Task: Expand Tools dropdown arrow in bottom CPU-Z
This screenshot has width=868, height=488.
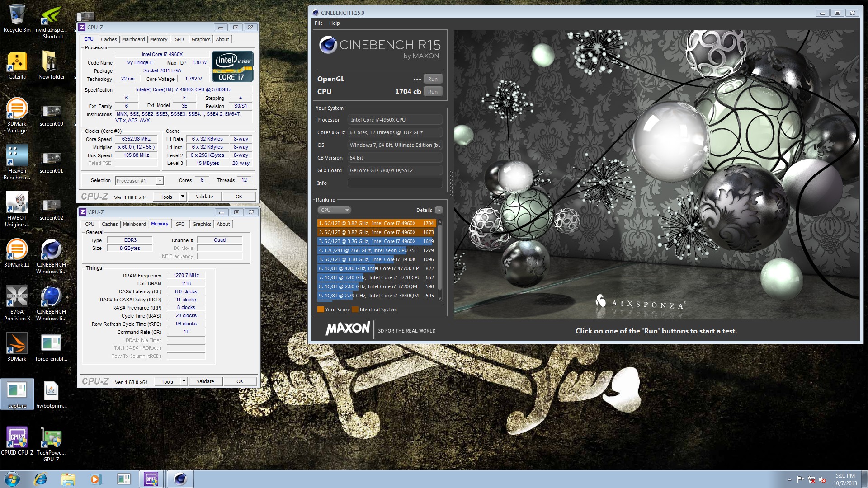Action: click(x=184, y=381)
